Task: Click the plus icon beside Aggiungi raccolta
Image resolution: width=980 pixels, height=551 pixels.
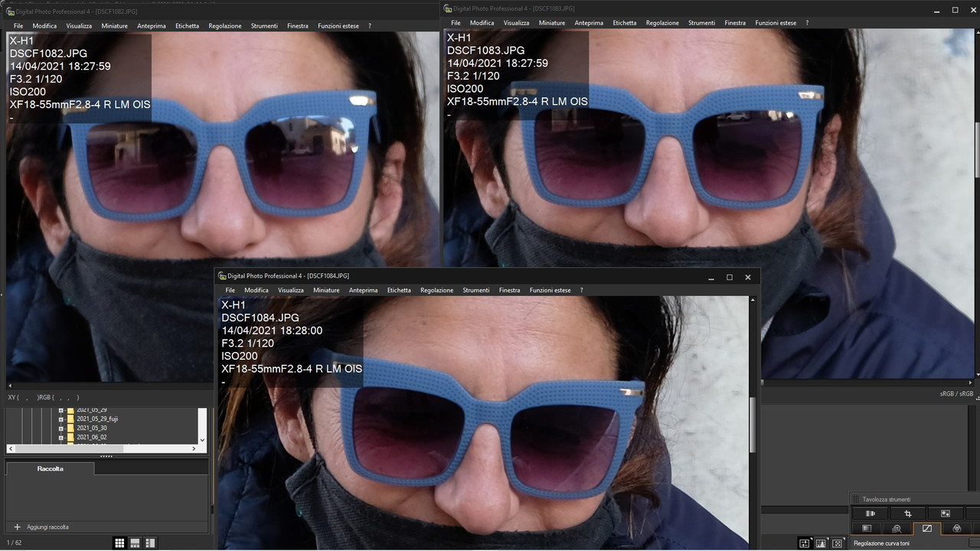Action: coord(17,527)
